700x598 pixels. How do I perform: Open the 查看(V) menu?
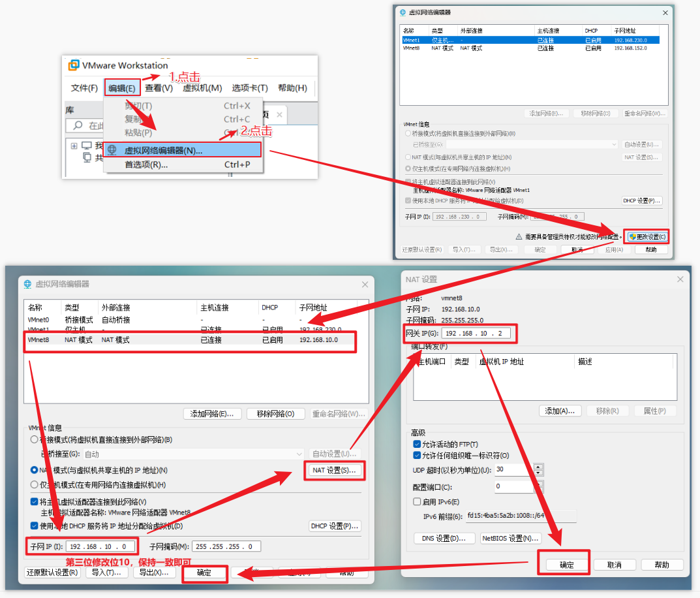click(159, 88)
